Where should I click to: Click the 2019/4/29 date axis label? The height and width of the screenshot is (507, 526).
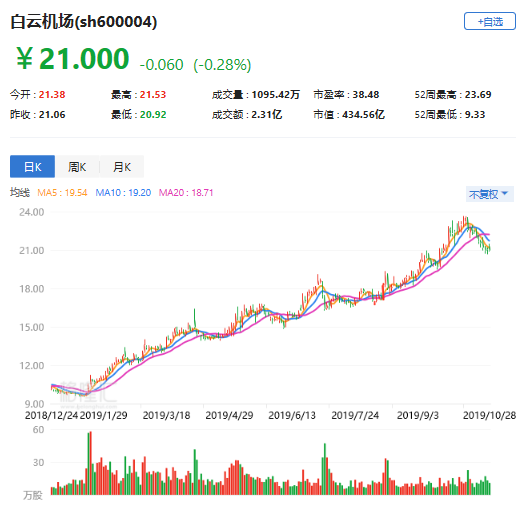[x=229, y=415]
